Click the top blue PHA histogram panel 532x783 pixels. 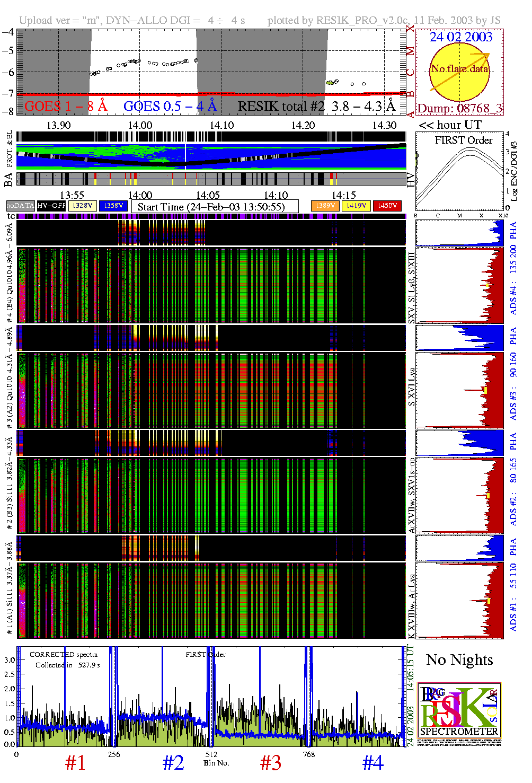click(459, 233)
